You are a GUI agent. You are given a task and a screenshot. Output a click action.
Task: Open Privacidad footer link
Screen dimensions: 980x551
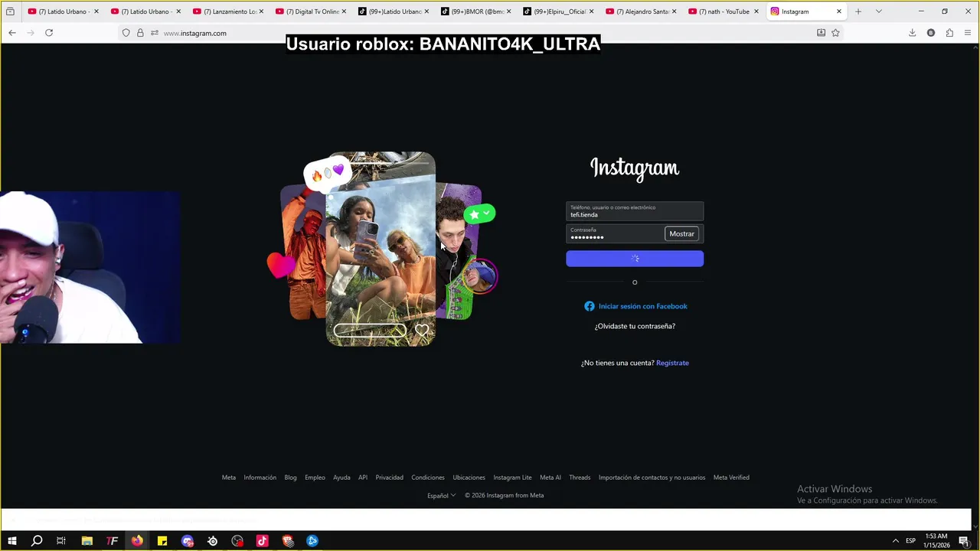[x=389, y=478]
